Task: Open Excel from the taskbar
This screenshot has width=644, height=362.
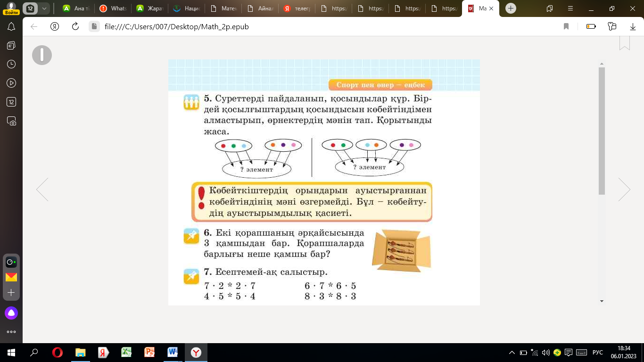Action: coord(126,353)
